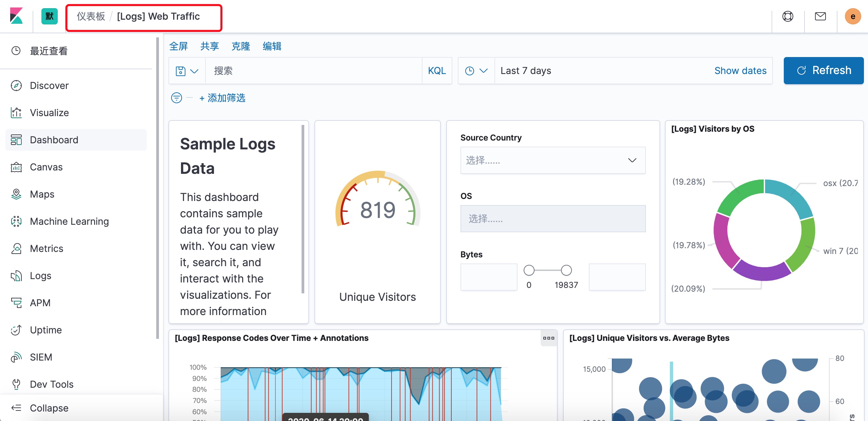Click the Kibana logo icon
Viewport: 868px width, 421px height.
(x=16, y=16)
